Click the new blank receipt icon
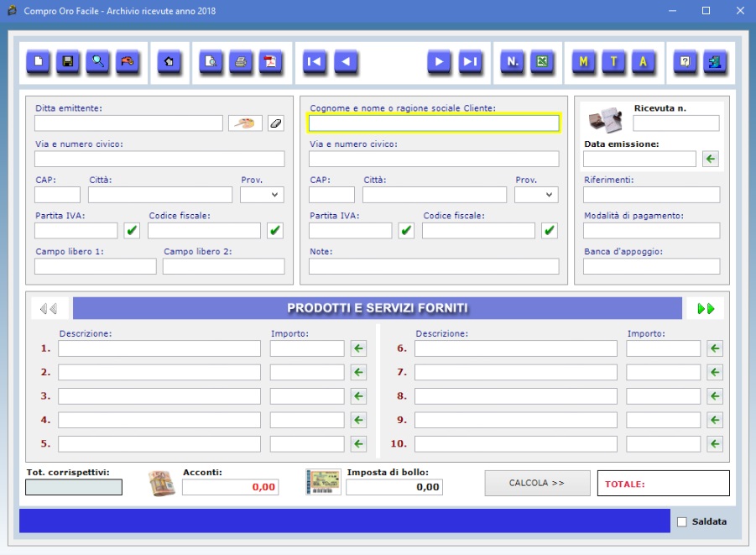756x555 pixels. click(38, 62)
